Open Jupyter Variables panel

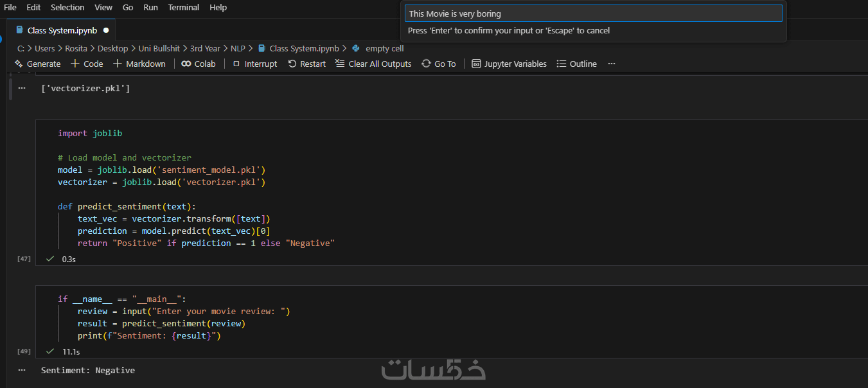point(509,64)
